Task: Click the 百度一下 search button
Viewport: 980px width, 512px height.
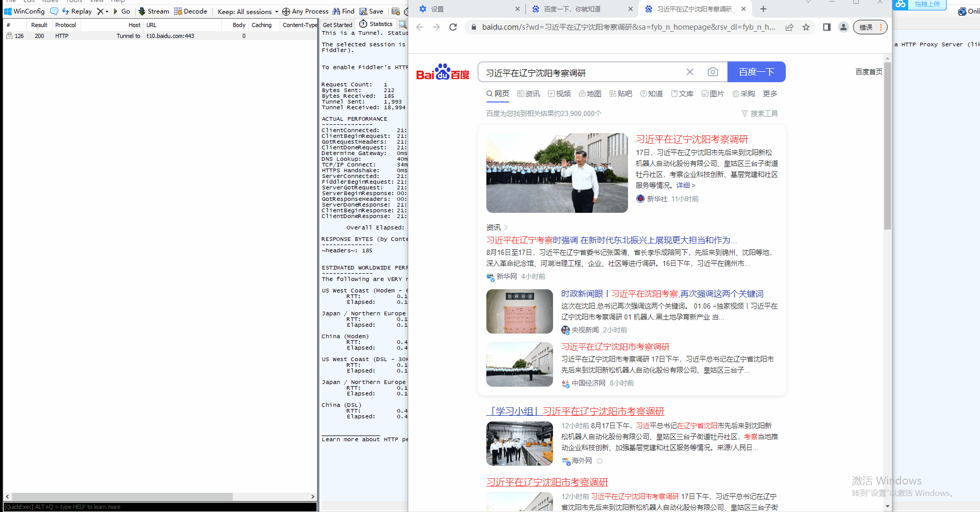Action: click(x=756, y=72)
